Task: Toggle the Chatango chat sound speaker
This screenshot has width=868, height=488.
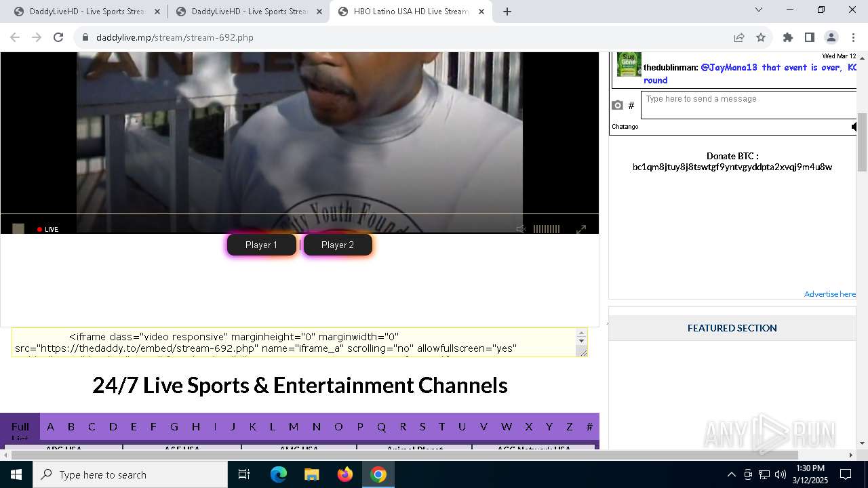Action: pos(854,127)
